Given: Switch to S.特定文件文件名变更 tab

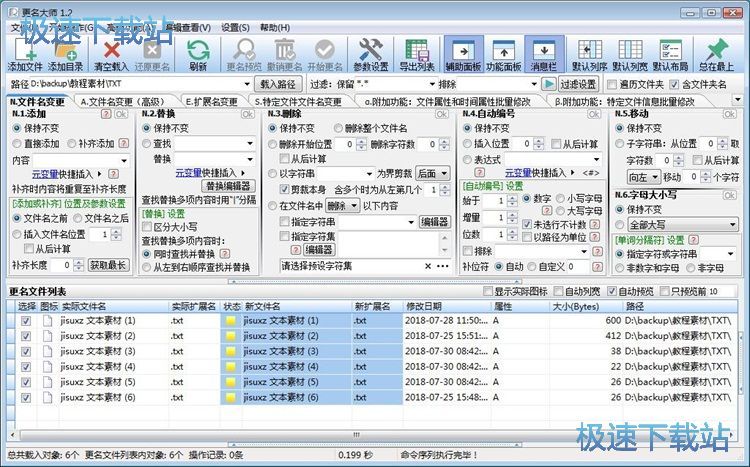Looking at the screenshot, I should pyautogui.click(x=298, y=101).
